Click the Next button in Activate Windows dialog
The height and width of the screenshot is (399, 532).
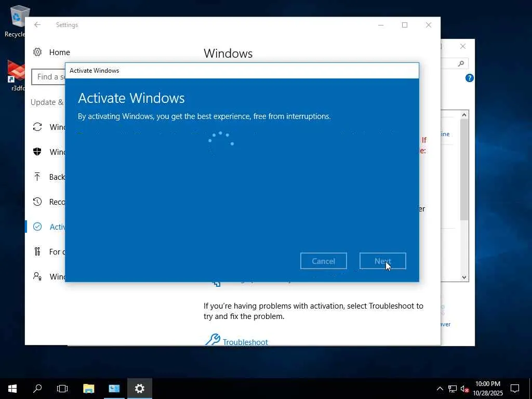(383, 261)
